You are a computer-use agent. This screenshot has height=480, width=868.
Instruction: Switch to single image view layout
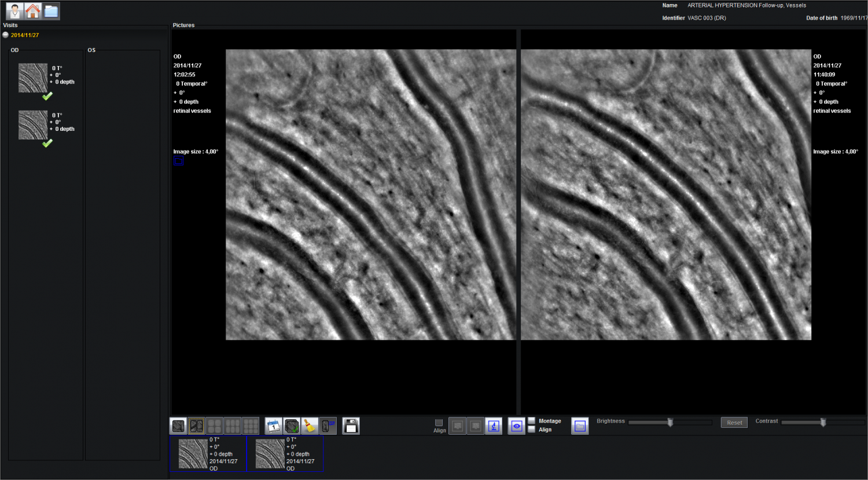tap(178, 426)
